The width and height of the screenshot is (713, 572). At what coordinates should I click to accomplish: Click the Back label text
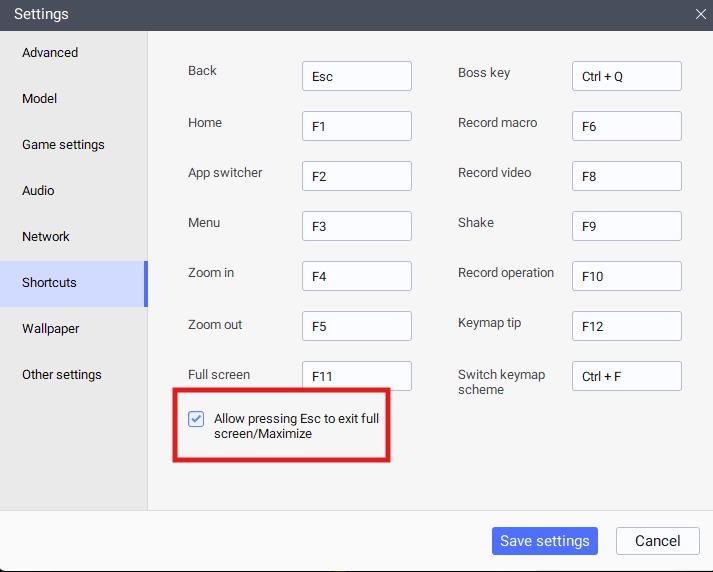pos(202,71)
